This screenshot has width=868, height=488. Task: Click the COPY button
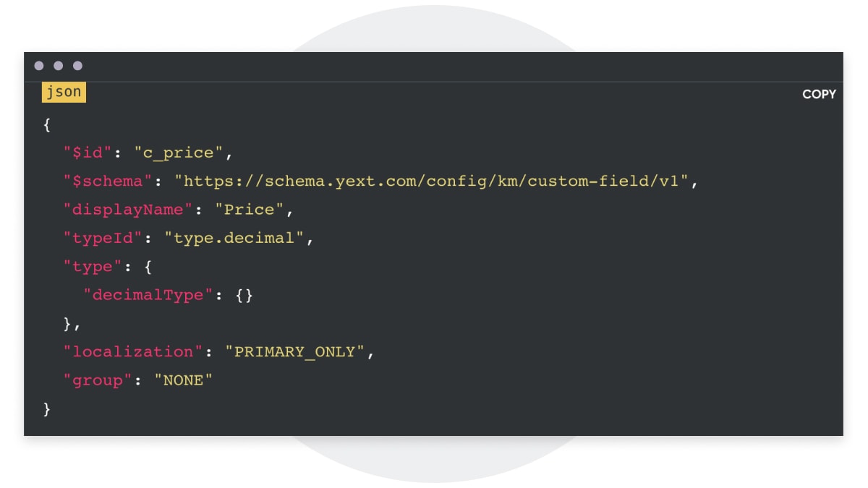click(x=819, y=94)
